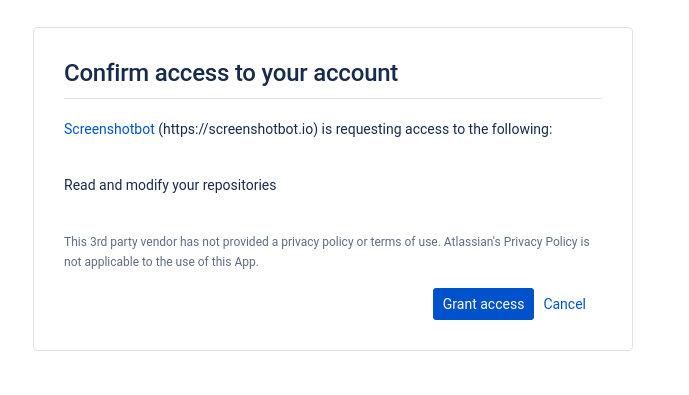Click the phrase "Atlassian's Privacy Policy"

(510, 242)
